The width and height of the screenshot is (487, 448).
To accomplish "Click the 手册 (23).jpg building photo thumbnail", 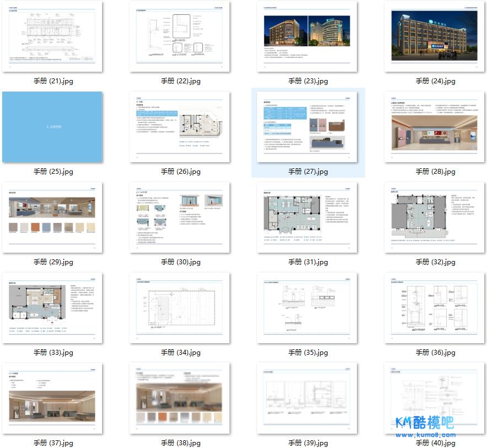I will 308,36.
